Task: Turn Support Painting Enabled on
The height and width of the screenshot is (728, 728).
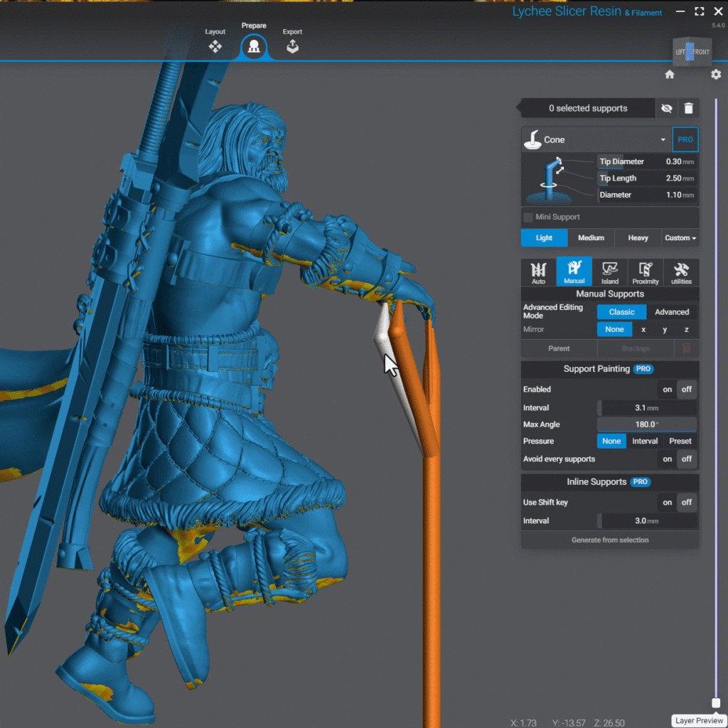Action: (667, 390)
